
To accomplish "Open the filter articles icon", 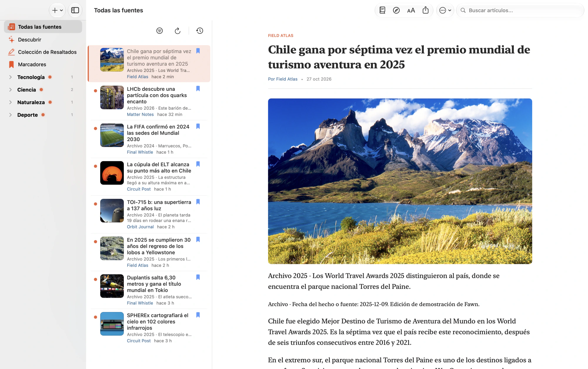I will point(159,31).
